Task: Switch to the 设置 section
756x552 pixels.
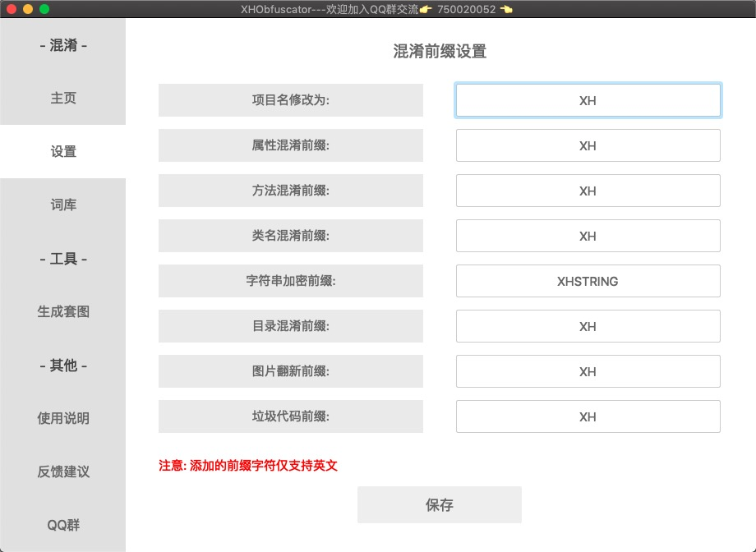Action: coord(62,152)
